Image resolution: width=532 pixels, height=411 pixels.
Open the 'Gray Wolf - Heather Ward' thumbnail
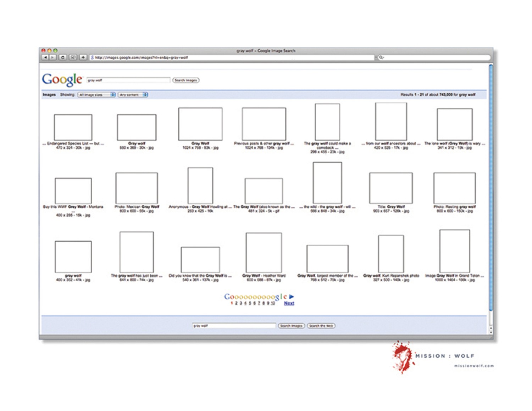tap(264, 253)
